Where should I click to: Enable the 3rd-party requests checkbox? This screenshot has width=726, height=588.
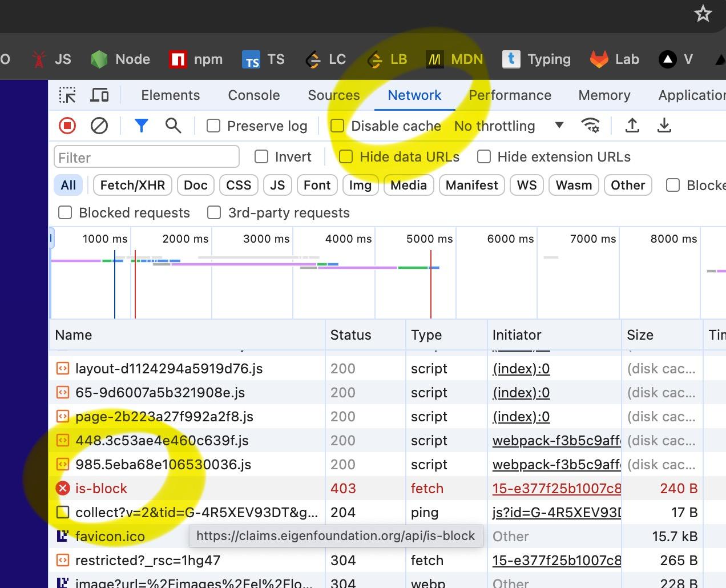(214, 213)
